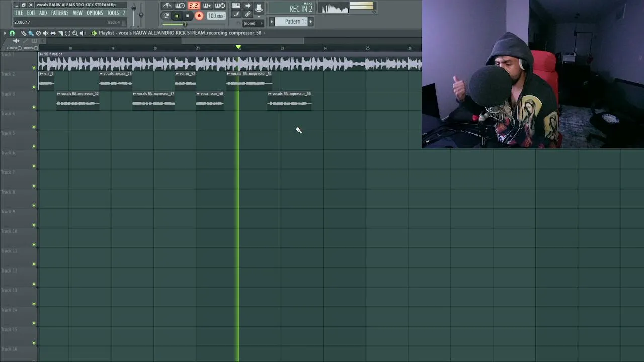Viewport: 644px width, 362px height.
Task: Select the Playback speaker tool
Action: coord(83,33)
